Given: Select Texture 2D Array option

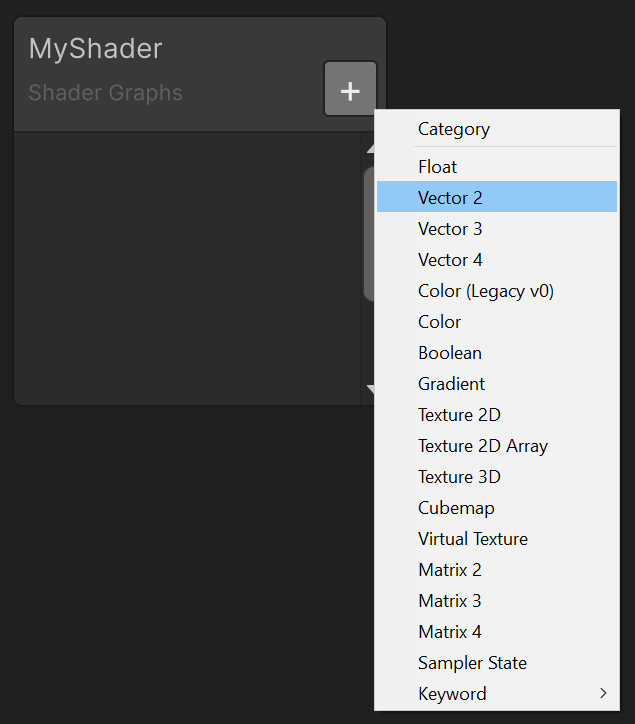Looking at the screenshot, I should tap(483, 446).
